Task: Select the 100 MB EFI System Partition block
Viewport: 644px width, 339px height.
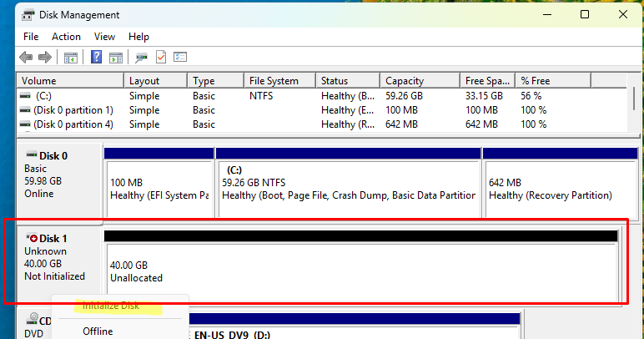Action: (x=158, y=189)
